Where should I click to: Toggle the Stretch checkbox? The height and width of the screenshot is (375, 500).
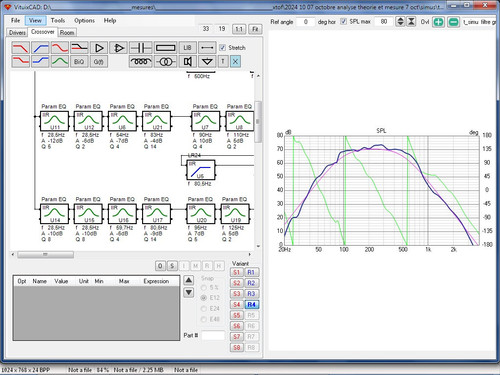pyautogui.click(x=223, y=48)
